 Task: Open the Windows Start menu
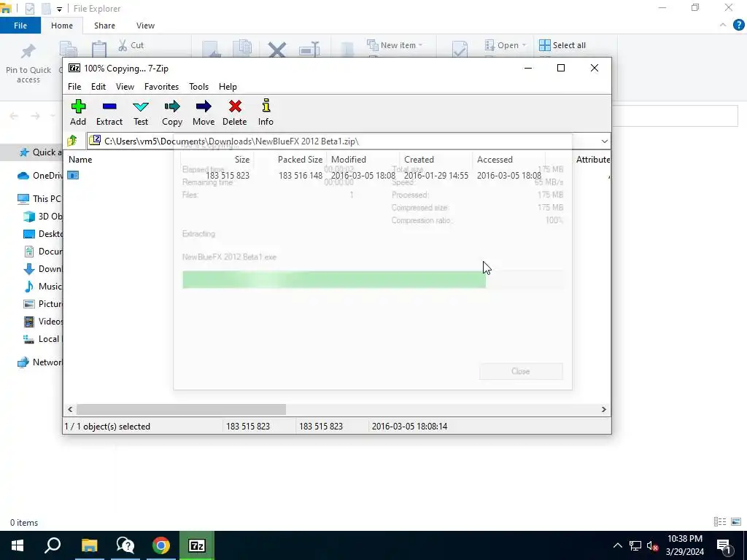[x=18, y=545]
